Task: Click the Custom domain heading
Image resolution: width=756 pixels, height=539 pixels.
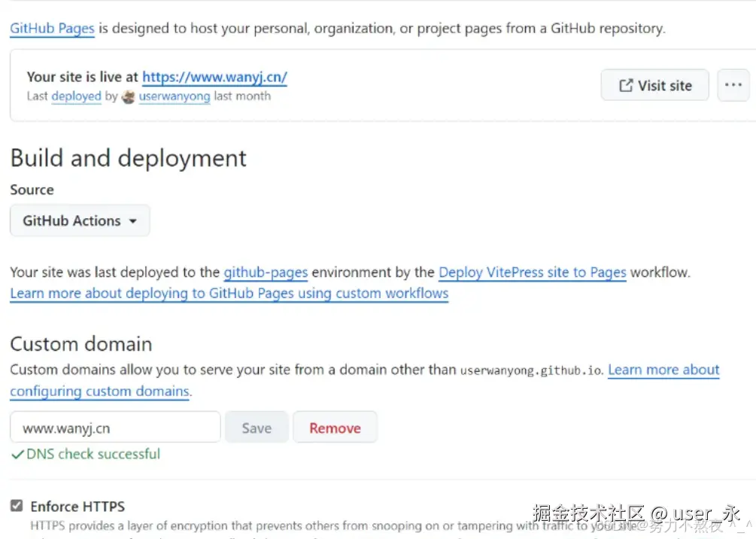Action: point(81,344)
